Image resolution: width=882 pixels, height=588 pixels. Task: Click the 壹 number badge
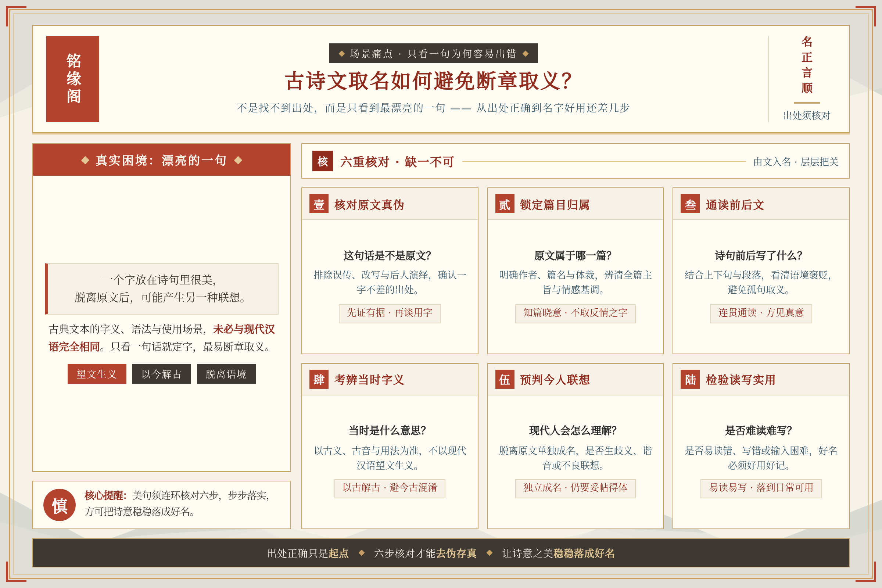tap(319, 204)
